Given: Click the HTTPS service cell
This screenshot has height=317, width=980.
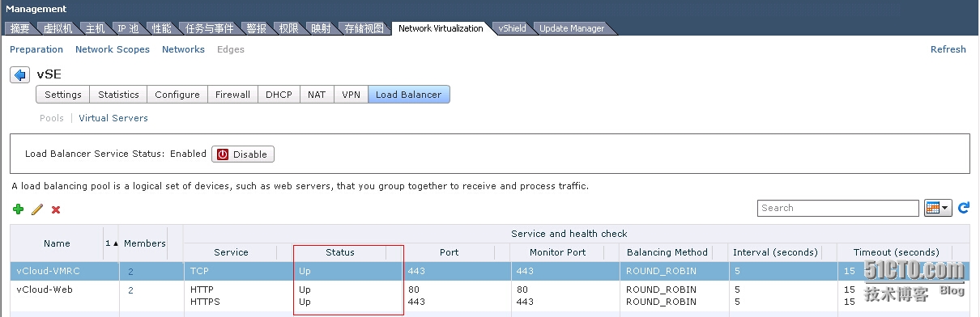Looking at the screenshot, I should [x=205, y=302].
